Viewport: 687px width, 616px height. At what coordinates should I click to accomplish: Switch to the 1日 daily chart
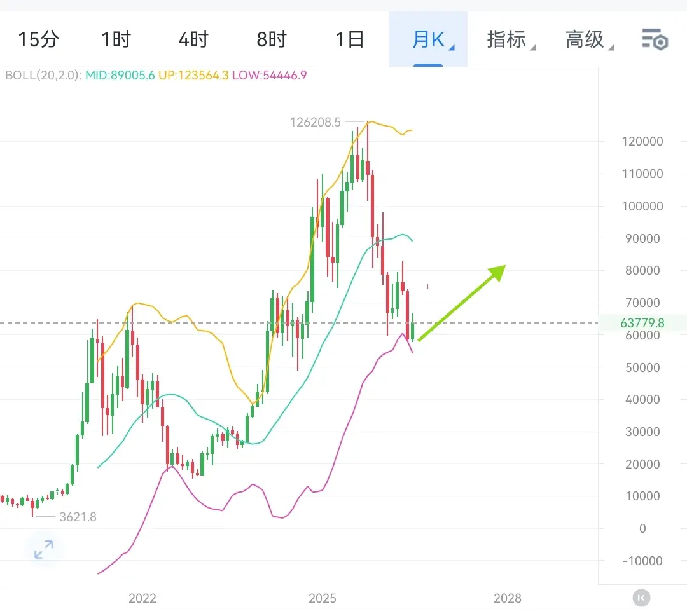click(350, 39)
